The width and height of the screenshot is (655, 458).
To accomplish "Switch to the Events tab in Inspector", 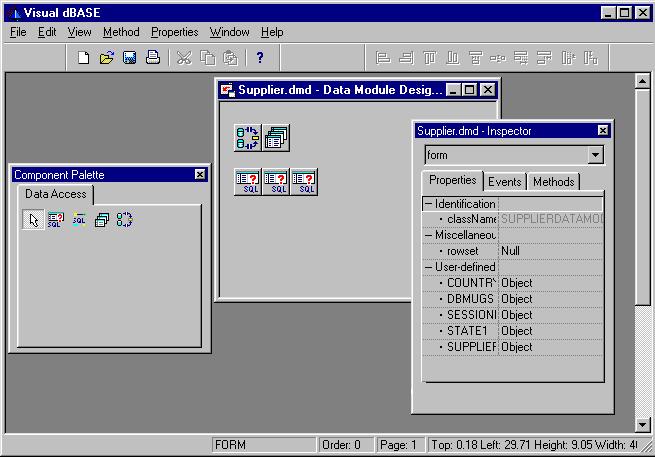I will point(505,182).
